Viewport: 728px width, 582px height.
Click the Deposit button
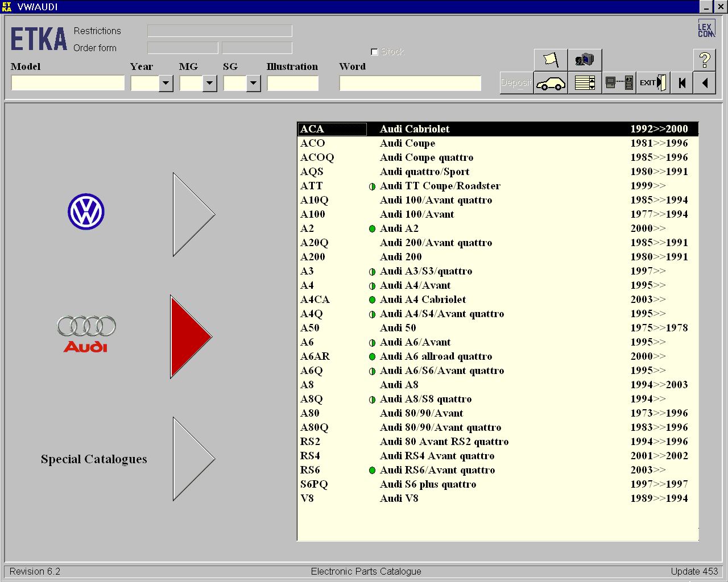[516, 83]
